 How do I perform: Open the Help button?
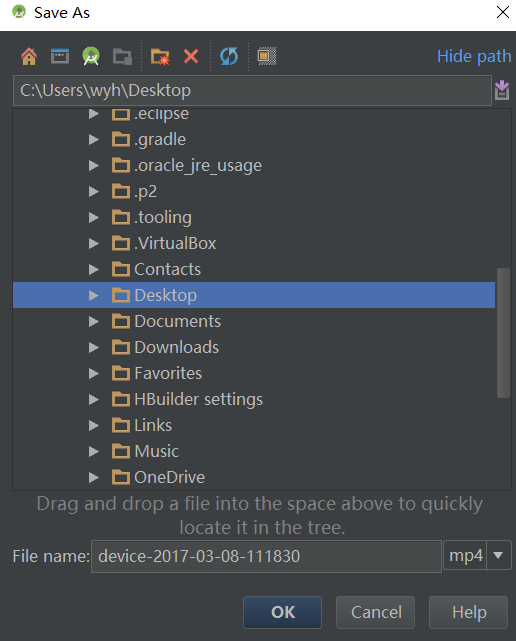[469, 612]
